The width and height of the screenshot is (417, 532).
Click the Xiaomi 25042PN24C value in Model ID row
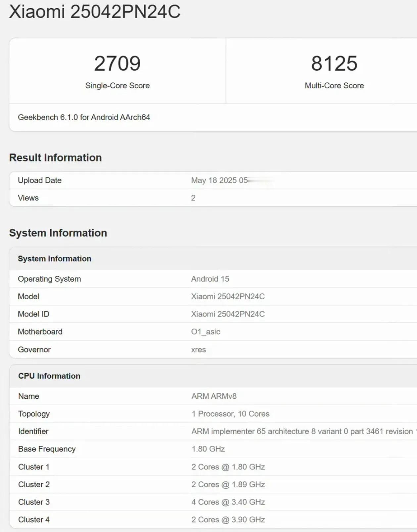click(x=228, y=314)
